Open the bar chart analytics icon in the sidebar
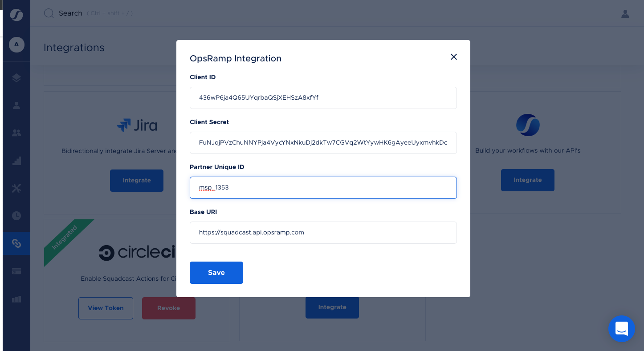The image size is (644, 351). (16, 299)
